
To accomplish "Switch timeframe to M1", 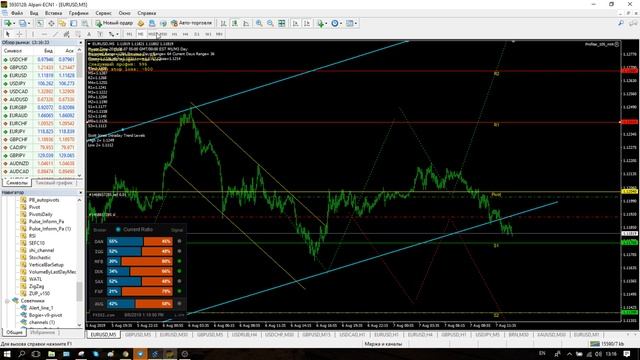I will tap(129, 34).
